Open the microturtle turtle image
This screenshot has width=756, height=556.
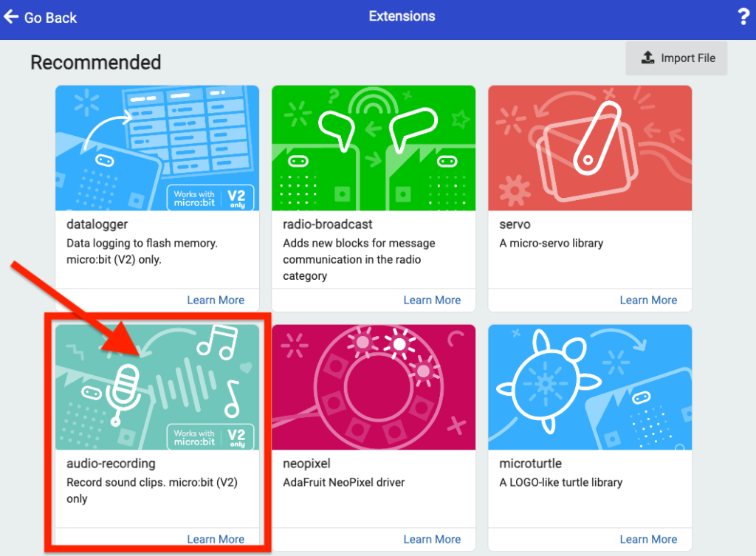pyautogui.click(x=590, y=387)
